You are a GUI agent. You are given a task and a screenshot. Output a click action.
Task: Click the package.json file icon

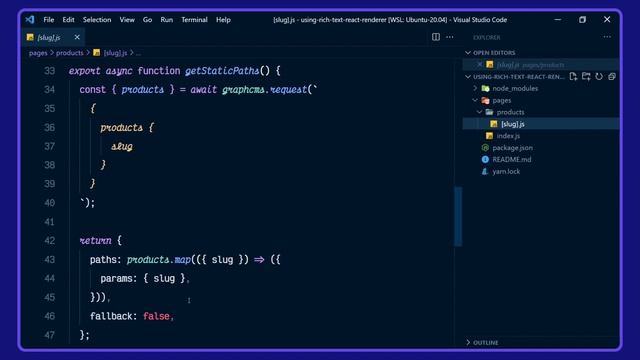(x=485, y=148)
